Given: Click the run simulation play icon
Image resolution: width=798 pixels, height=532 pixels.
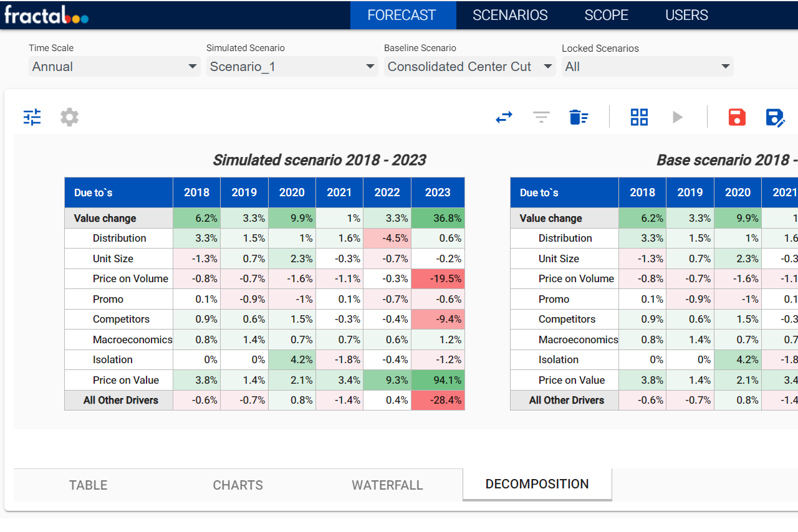Looking at the screenshot, I should click(677, 116).
